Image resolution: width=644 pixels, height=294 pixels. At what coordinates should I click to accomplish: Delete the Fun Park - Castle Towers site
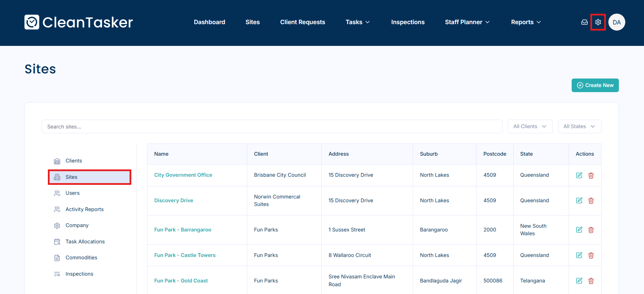click(591, 255)
